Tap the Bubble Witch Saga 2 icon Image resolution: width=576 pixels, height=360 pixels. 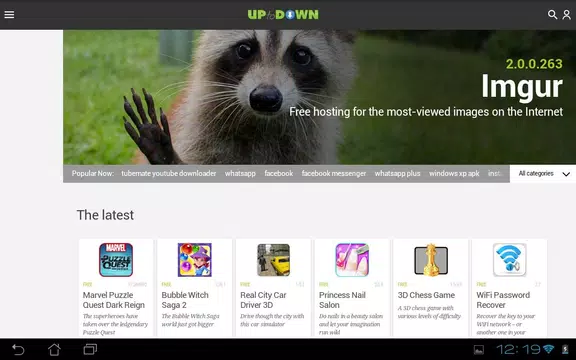195,260
